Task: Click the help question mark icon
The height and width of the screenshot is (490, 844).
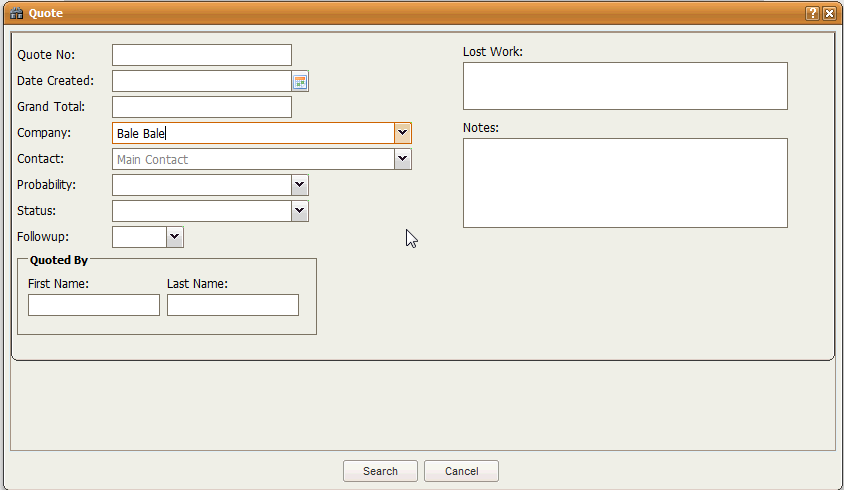Action: pos(813,13)
